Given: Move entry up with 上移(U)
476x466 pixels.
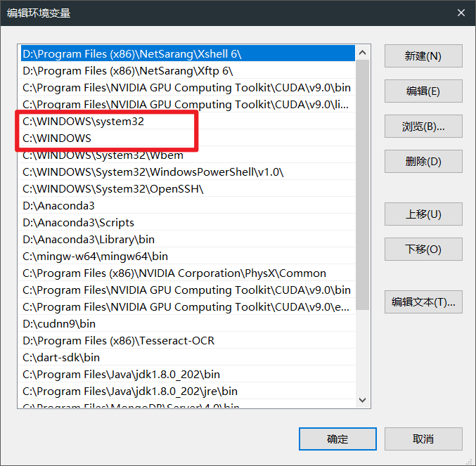Looking at the screenshot, I should tap(423, 214).
